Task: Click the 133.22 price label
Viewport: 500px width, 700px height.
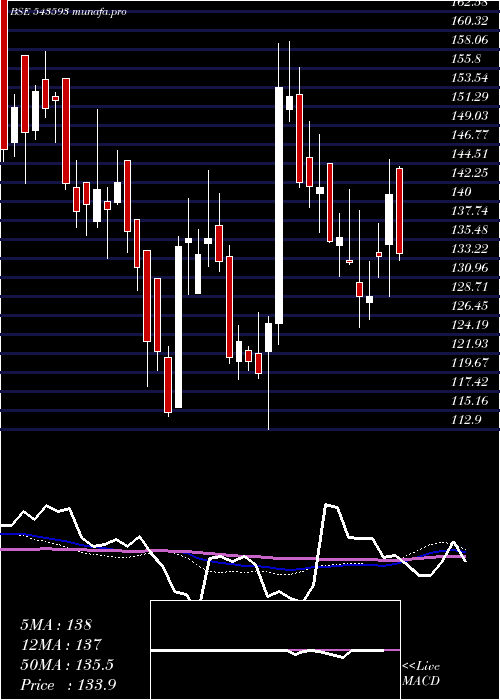Action: [x=470, y=249]
